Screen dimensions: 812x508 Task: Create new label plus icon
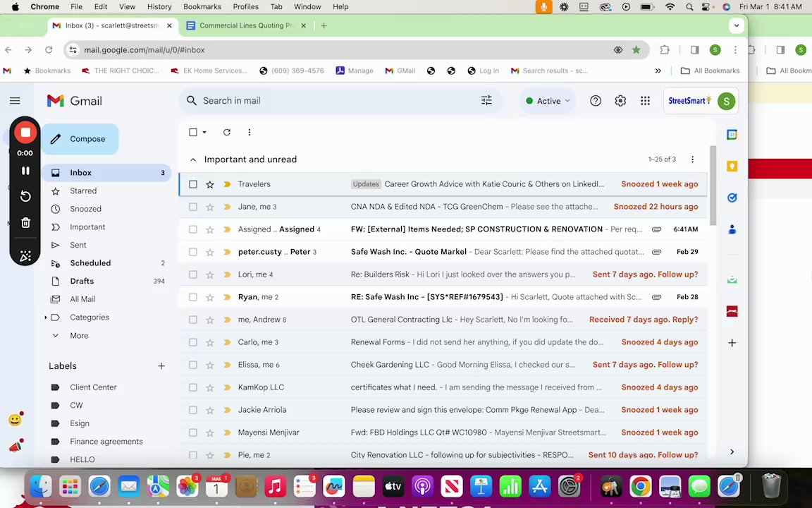[x=161, y=366]
